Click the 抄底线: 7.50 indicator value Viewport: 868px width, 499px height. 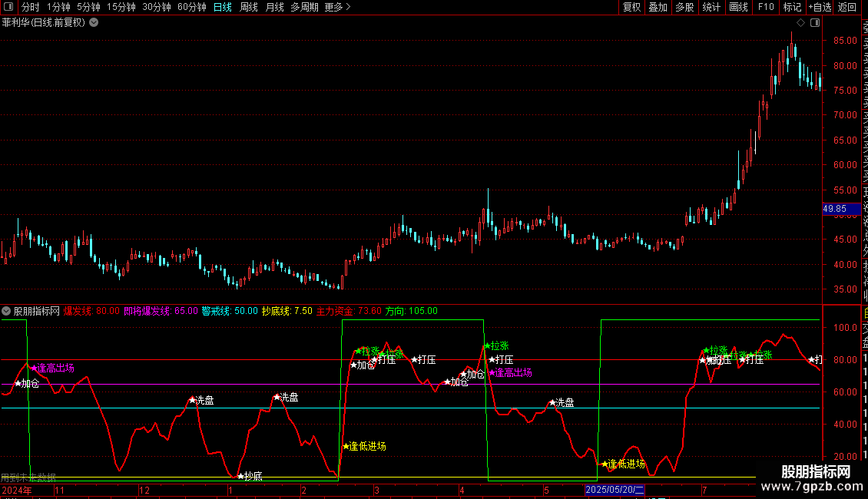pos(287,311)
